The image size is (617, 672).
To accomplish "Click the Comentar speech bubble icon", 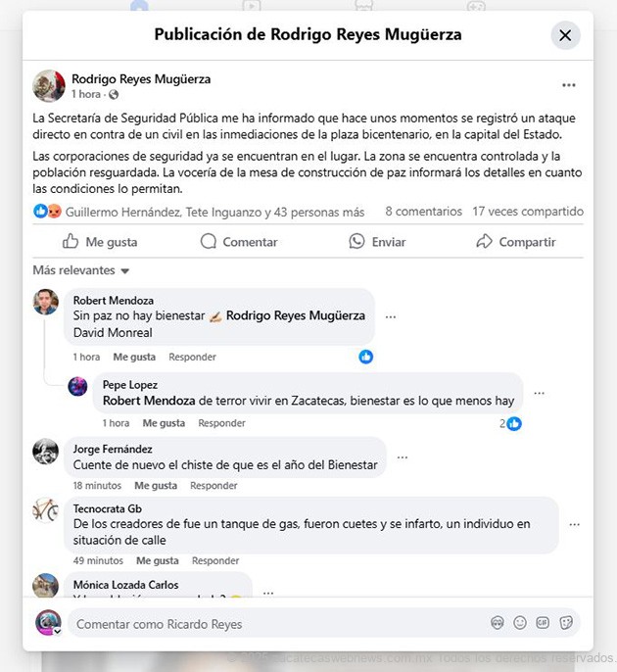I will (209, 241).
